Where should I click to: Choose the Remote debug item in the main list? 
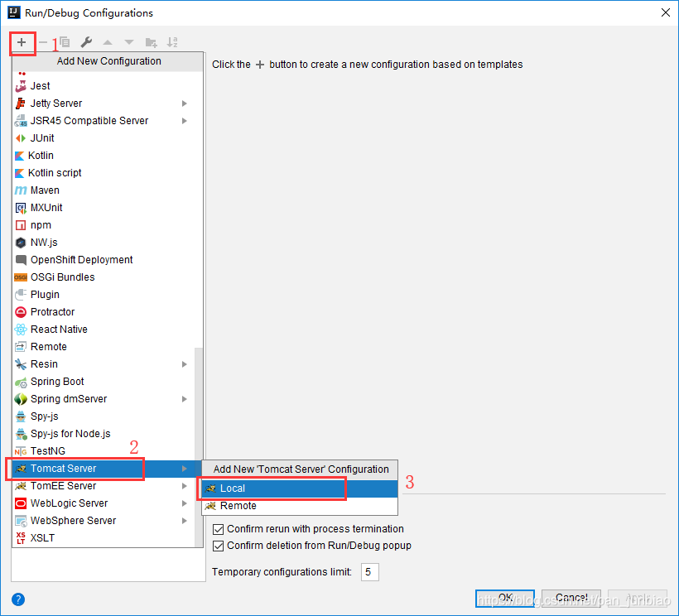103,347
